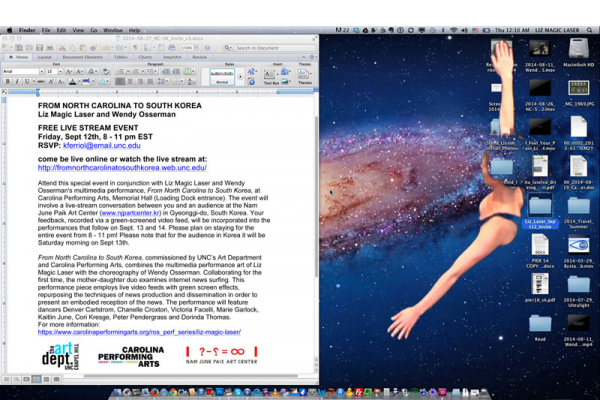The width and height of the screenshot is (600, 400).
Task: Decrease indent icon in Paragraph group
Action: [x=166, y=72]
